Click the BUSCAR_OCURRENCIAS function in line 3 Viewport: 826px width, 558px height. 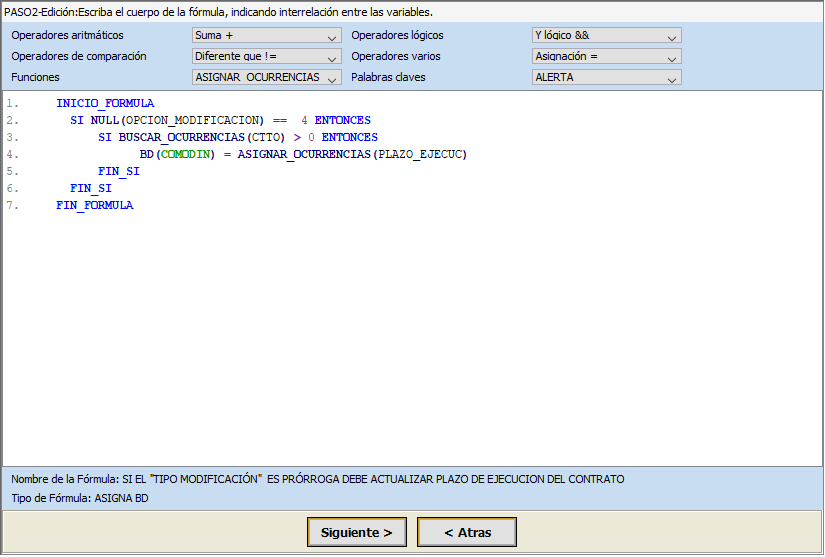pyautogui.click(x=181, y=137)
